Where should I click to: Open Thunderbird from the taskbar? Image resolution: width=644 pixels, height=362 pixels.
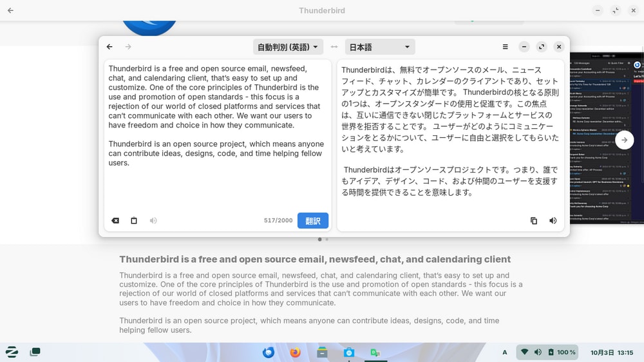pyautogui.click(x=269, y=352)
